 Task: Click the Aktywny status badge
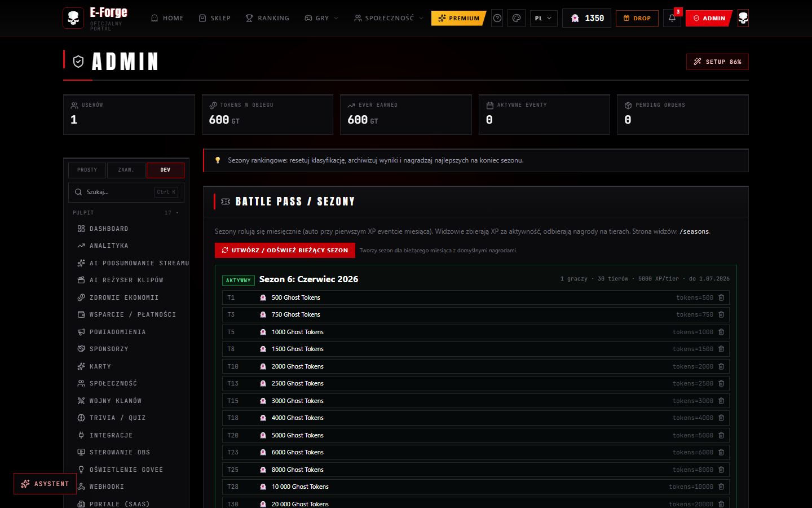tap(238, 280)
